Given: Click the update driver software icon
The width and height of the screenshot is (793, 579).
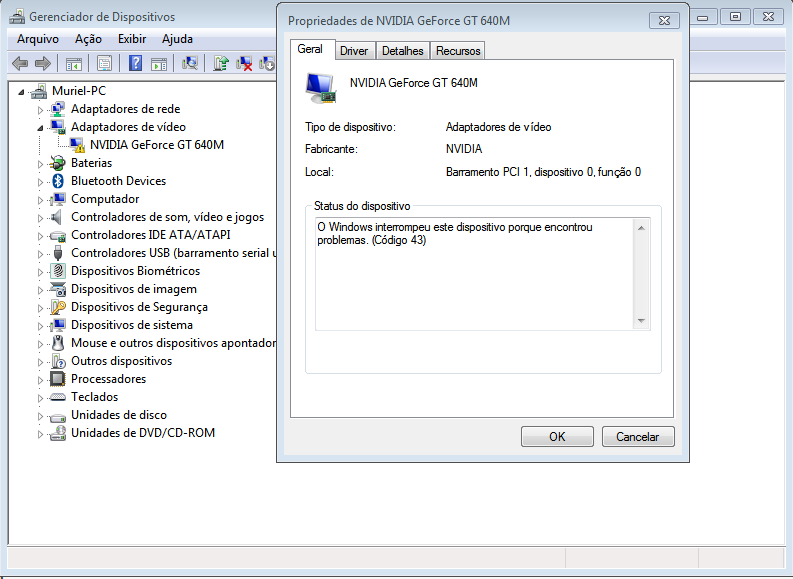Looking at the screenshot, I should pyautogui.click(x=221, y=63).
